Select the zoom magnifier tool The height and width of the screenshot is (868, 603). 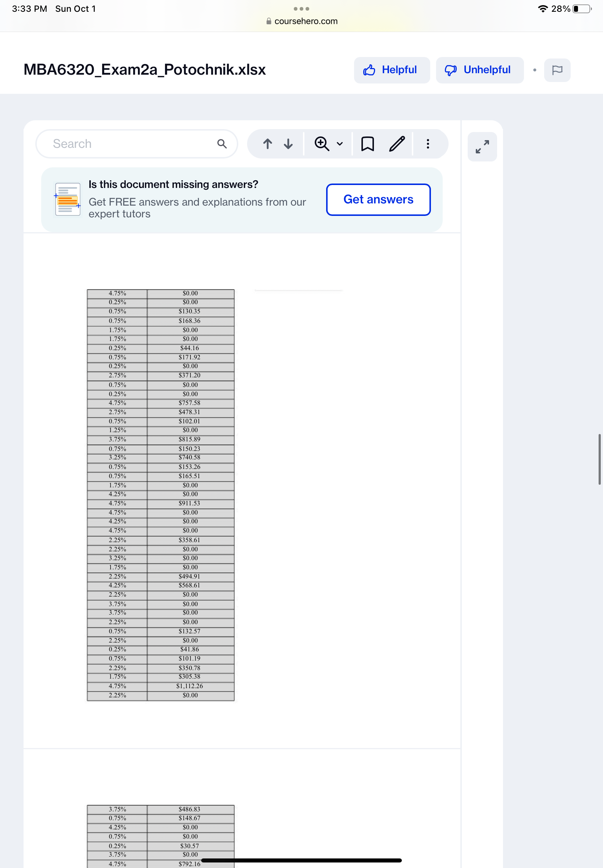coord(321,143)
